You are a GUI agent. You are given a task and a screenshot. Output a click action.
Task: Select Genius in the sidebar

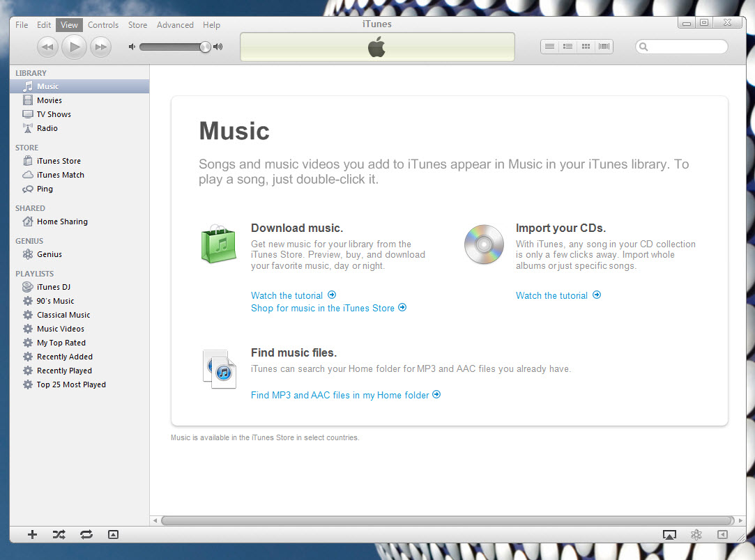pos(79,254)
